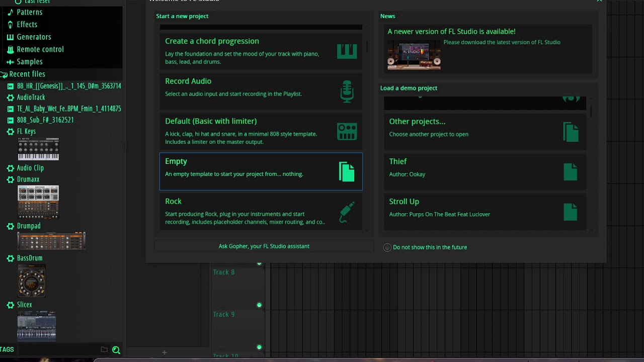This screenshot has width=644, height=362.
Task: Click the drum machine icon in Default template
Action: (x=347, y=131)
